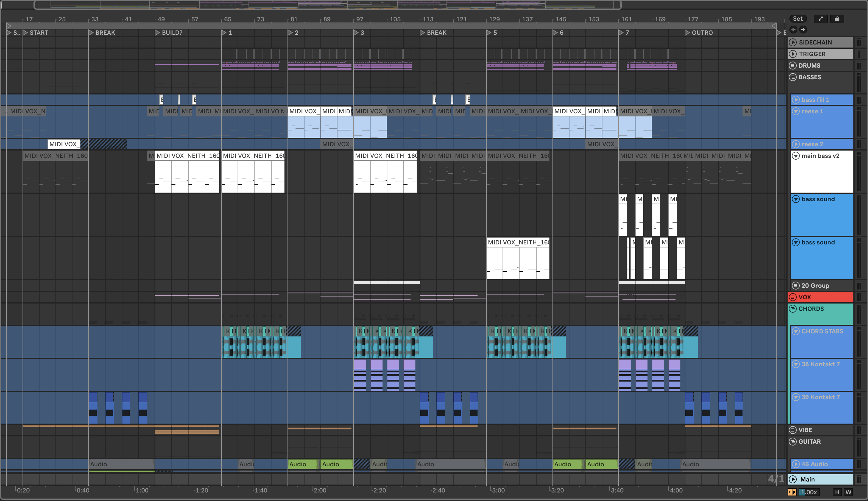This screenshot has width=868, height=501.
Task: Fold the reese 1 track
Action: coord(796,111)
